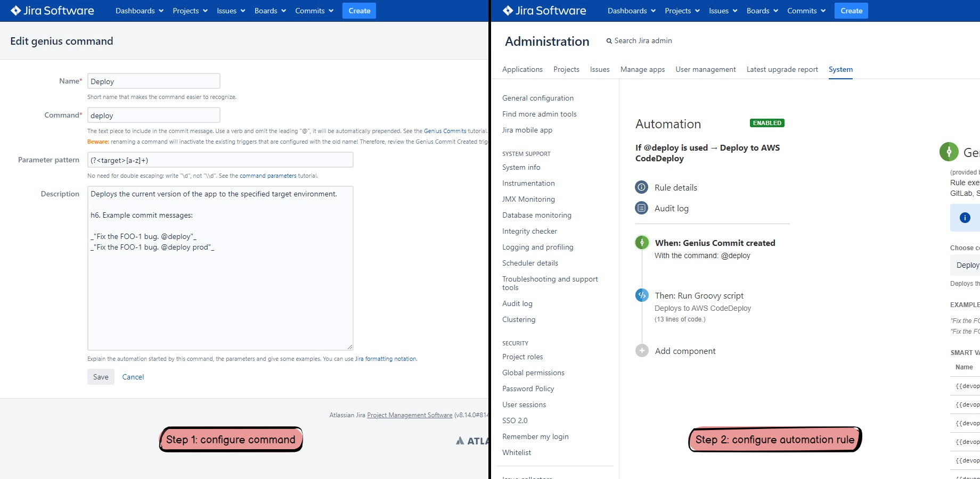
Task: Open Project roles under Security
Action: pyautogui.click(x=522, y=357)
